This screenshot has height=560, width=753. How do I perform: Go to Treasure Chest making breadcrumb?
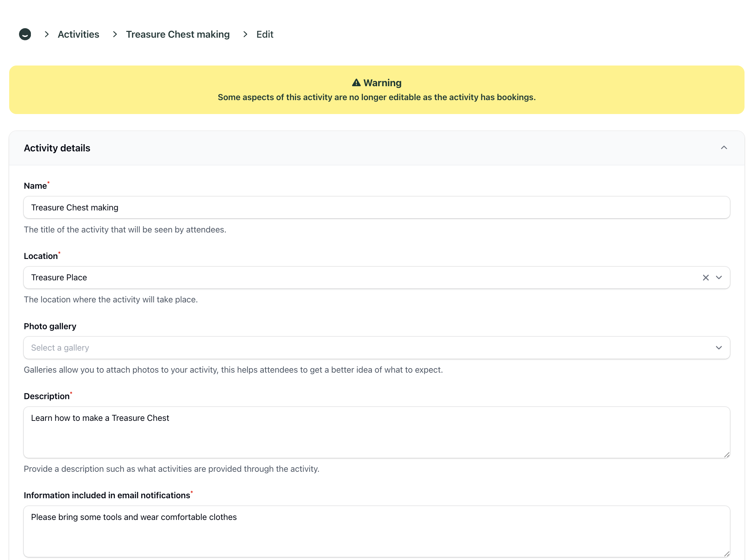[x=178, y=34]
